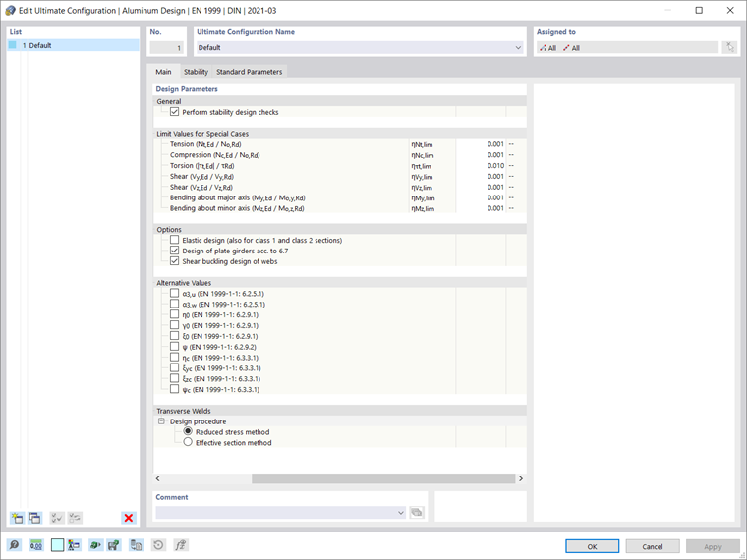This screenshot has height=560, width=747.
Task: Open the Standard Parameters tab
Action: [249, 72]
